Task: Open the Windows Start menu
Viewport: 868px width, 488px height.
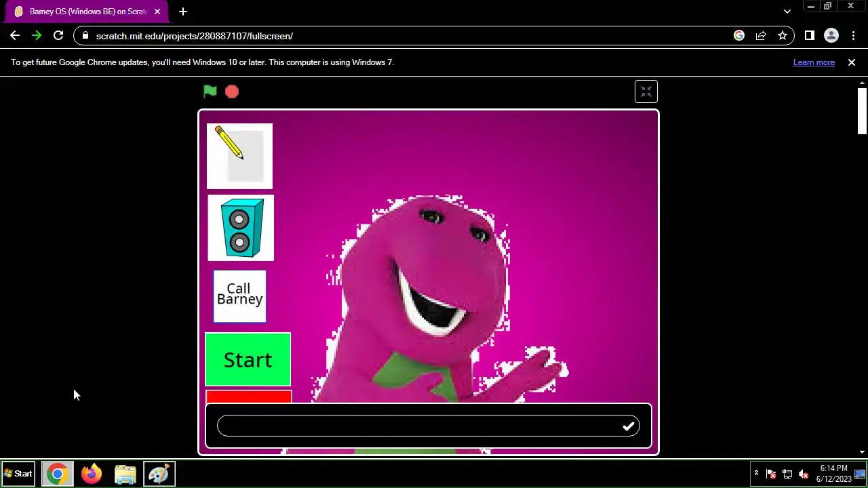Action: tap(18, 474)
